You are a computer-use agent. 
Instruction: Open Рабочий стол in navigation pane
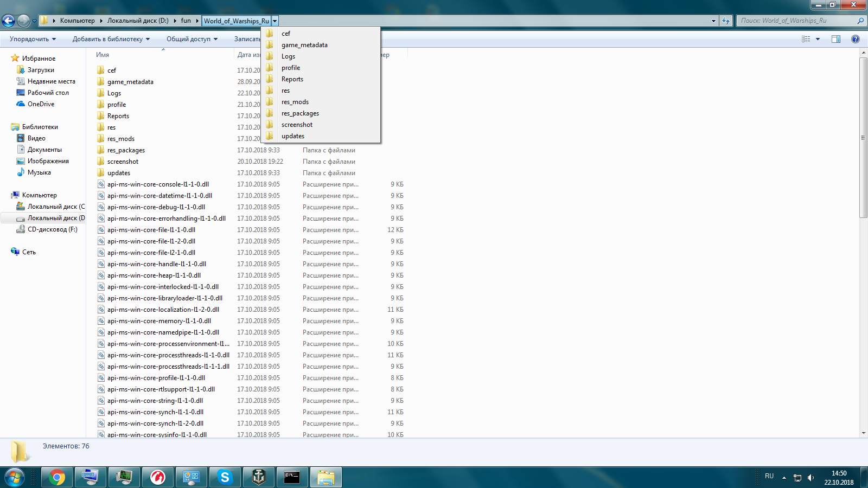(x=48, y=93)
